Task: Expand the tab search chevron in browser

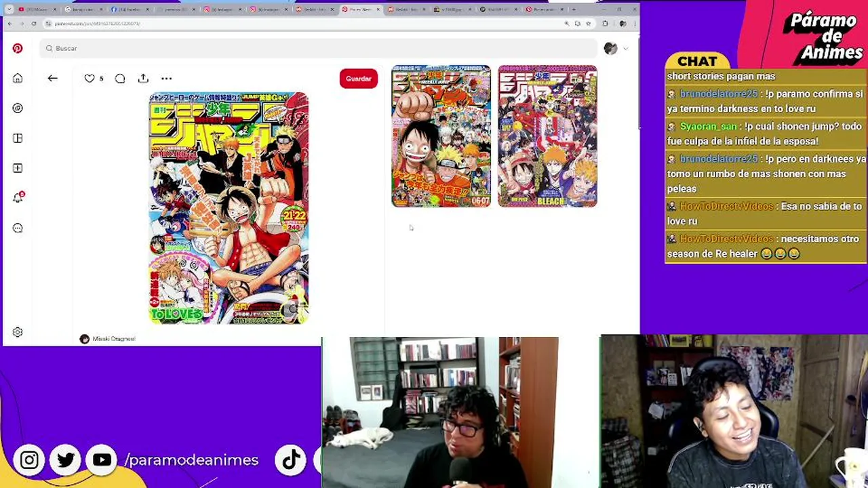Action: [x=9, y=9]
